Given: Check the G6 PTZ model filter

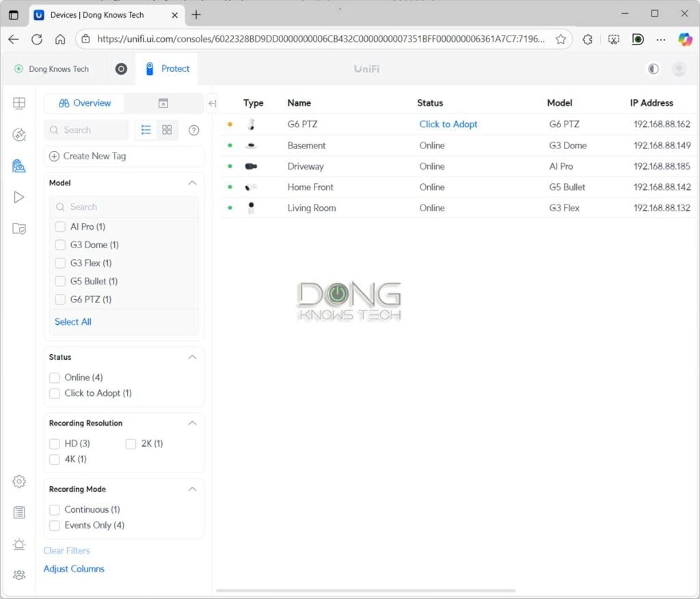Looking at the screenshot, I should [x=60, y=299].
